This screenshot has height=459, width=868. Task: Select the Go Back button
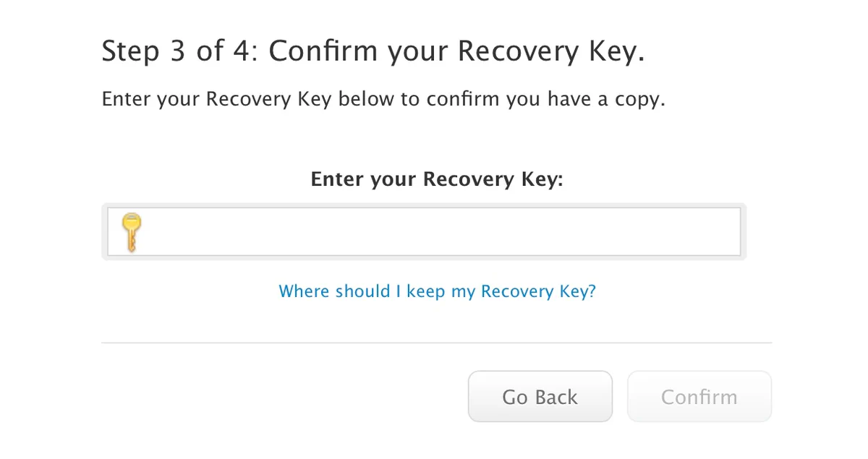pyautogui.click(x=540, y=396)
